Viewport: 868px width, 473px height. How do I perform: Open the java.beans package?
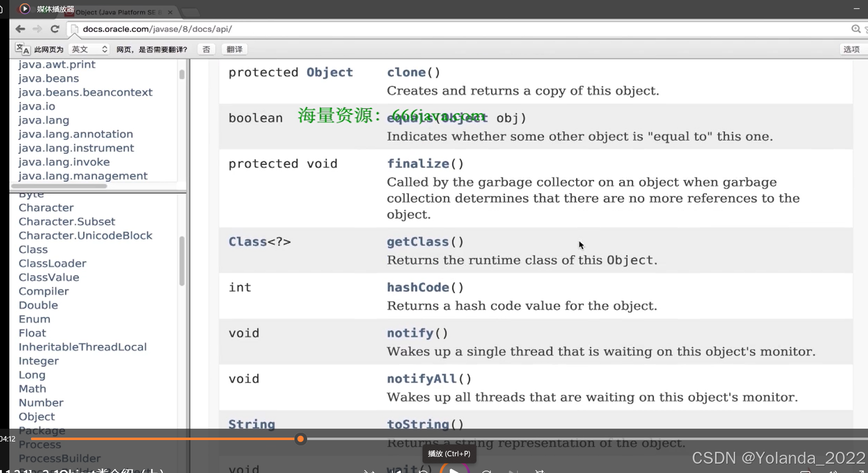49,78
